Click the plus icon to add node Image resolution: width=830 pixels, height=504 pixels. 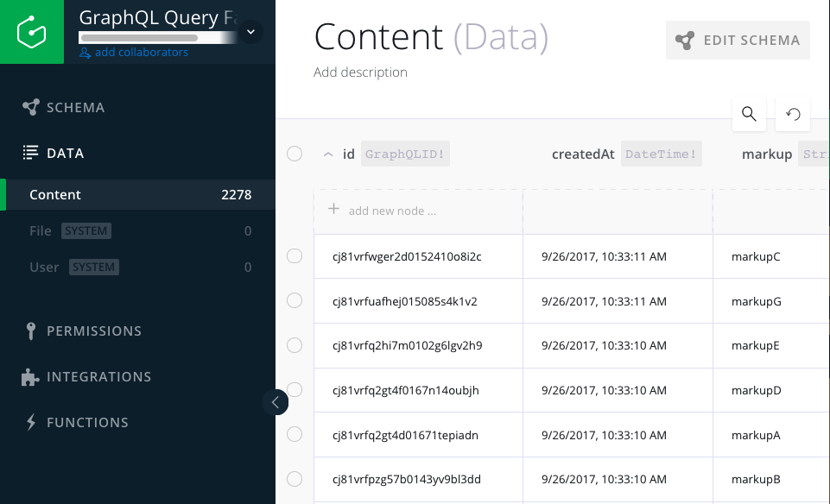coord(333,209)
